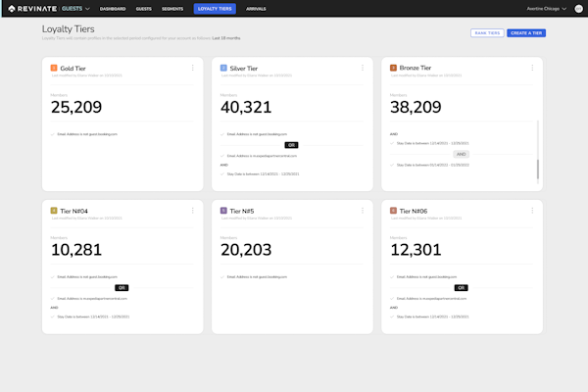Click the user avatar icon
The height and width of the screenshot is (392, 588).
point(578,8)
